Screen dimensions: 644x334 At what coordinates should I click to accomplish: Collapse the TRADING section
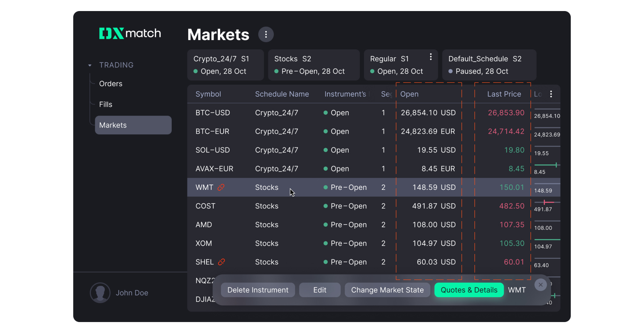click(90, 65)
